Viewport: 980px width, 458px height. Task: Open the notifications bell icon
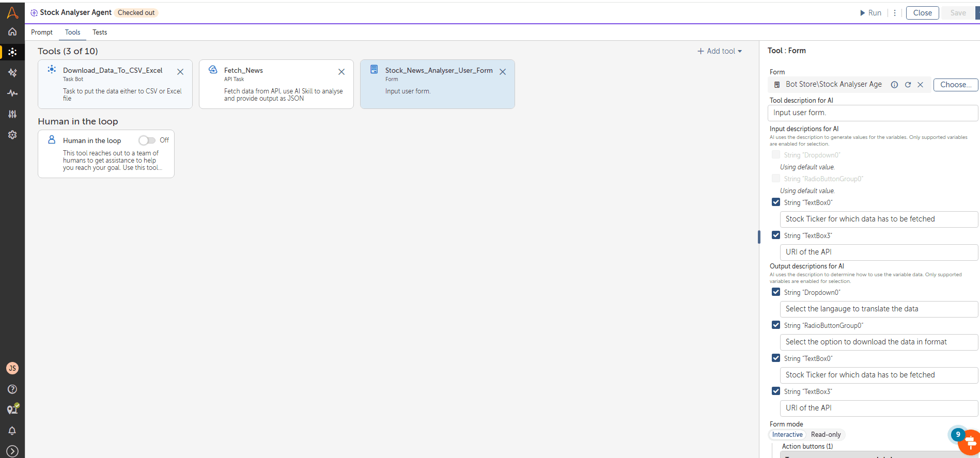coord(12,431)
